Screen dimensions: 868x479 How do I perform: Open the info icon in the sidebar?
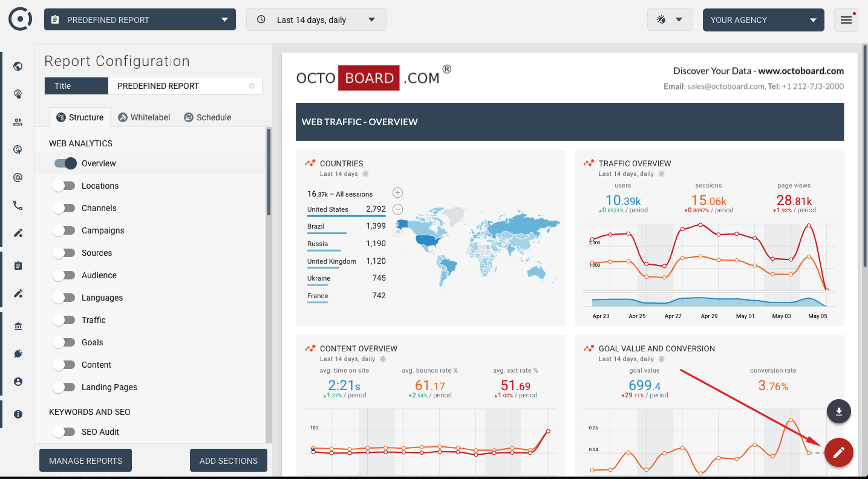point(18,414)
